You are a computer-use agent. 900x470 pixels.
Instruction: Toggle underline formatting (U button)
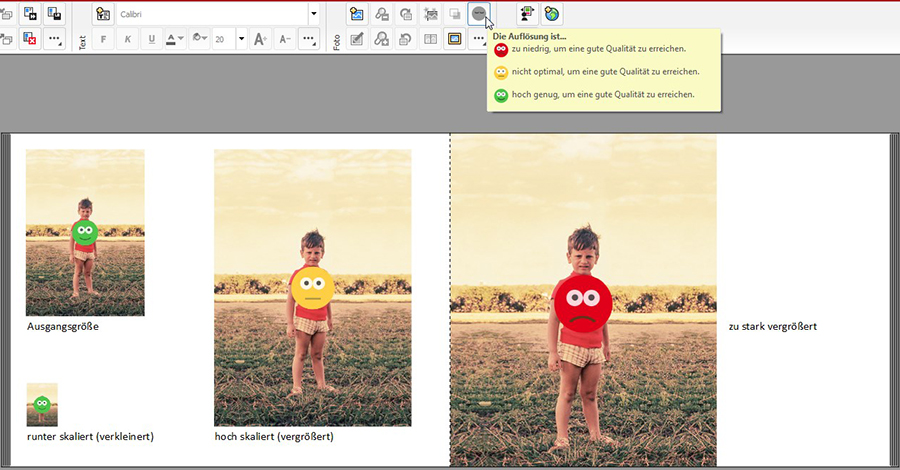[x=151, y=39]
